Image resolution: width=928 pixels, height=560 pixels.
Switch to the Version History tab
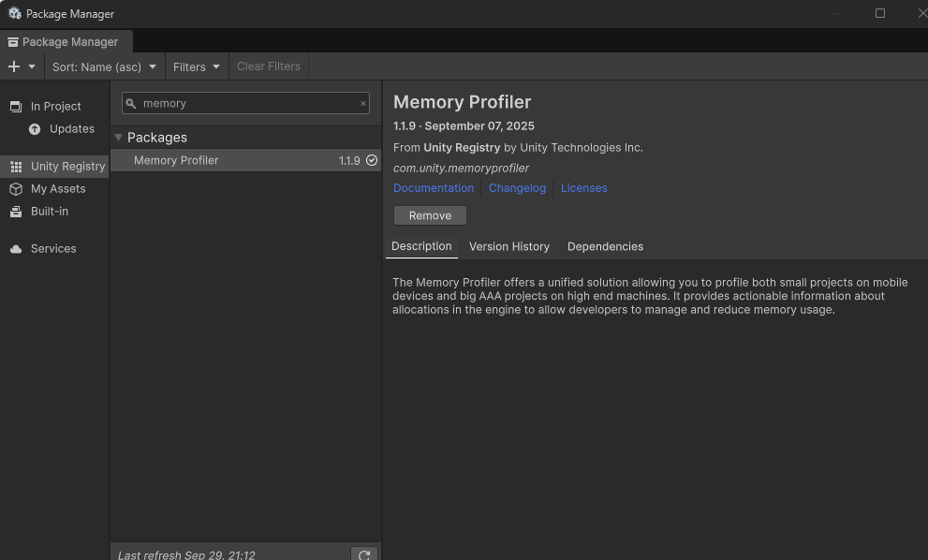[509, 246]
